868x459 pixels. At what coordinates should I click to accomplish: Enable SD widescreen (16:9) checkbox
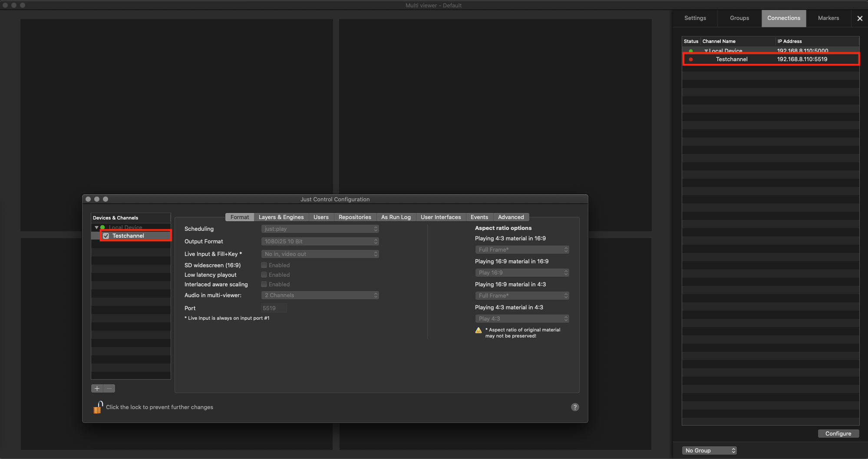pos(264,265)
